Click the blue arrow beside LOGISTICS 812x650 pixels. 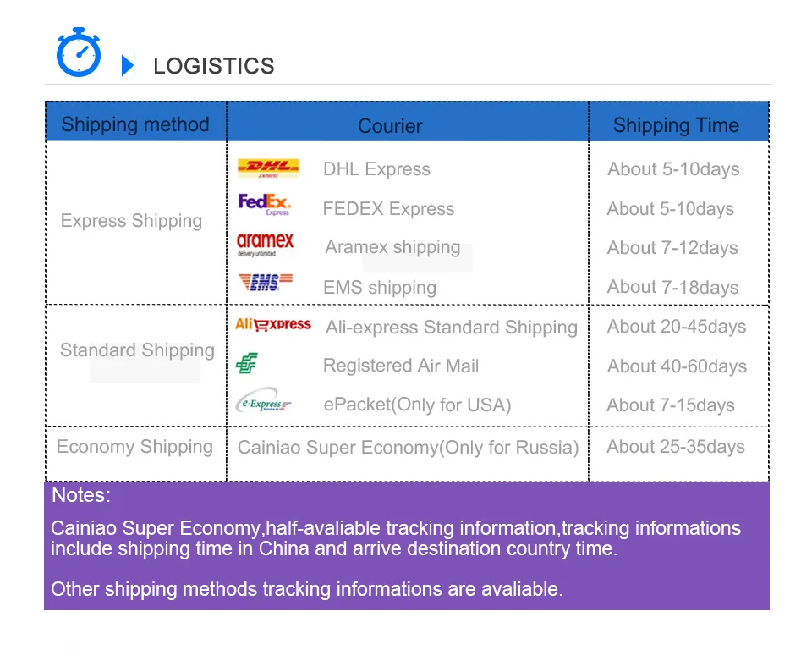pyautogui.click(x=128, y=65)
